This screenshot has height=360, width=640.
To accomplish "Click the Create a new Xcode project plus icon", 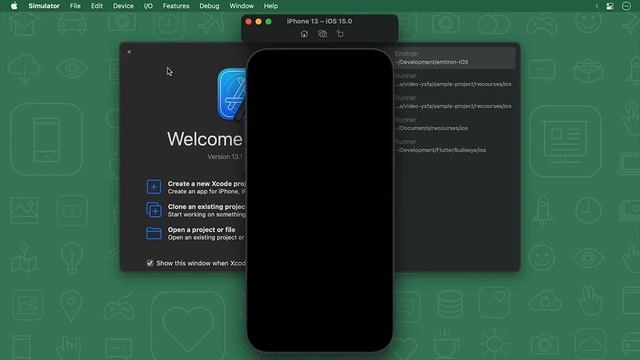I will 154,187.
